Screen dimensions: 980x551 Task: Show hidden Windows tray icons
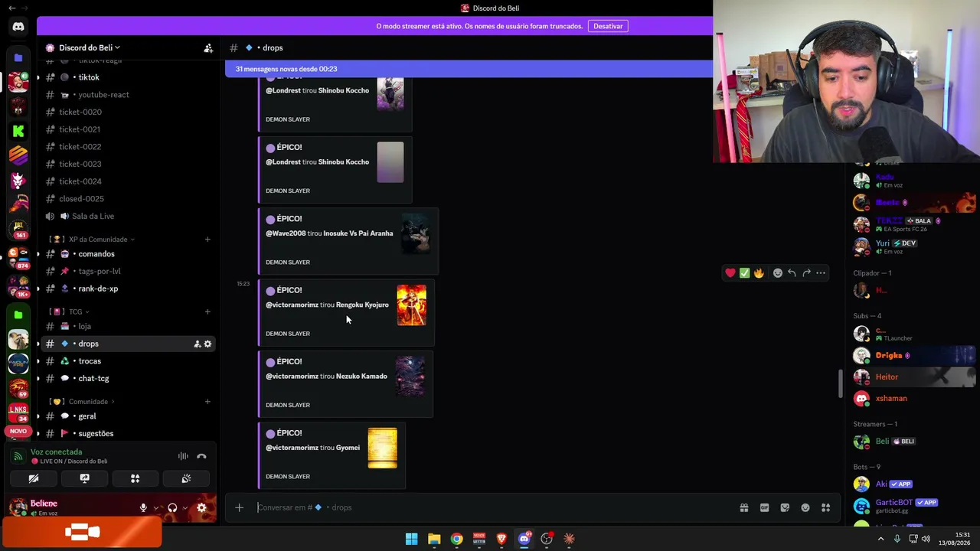pyautogui.click(x=880, y=539)
